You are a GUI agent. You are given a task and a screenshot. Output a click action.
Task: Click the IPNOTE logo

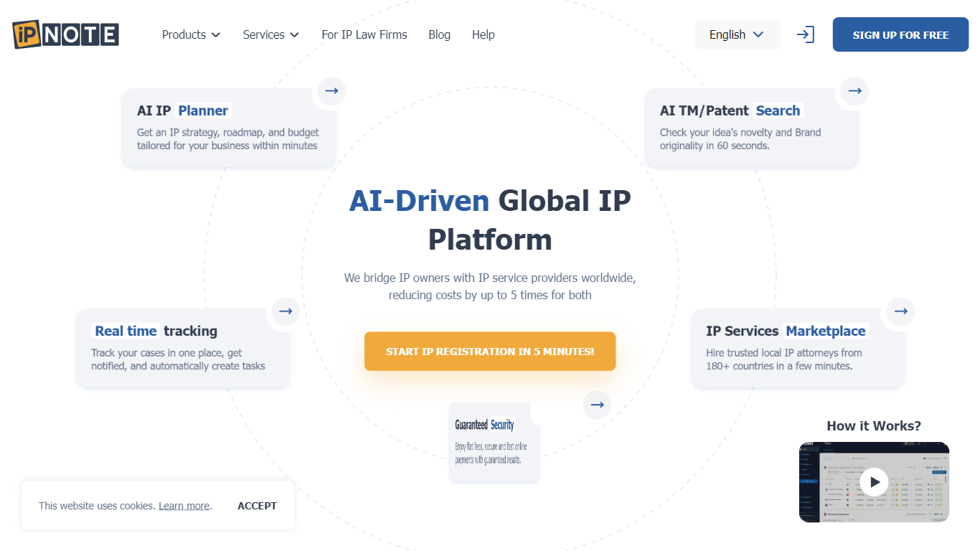point(65,34)
